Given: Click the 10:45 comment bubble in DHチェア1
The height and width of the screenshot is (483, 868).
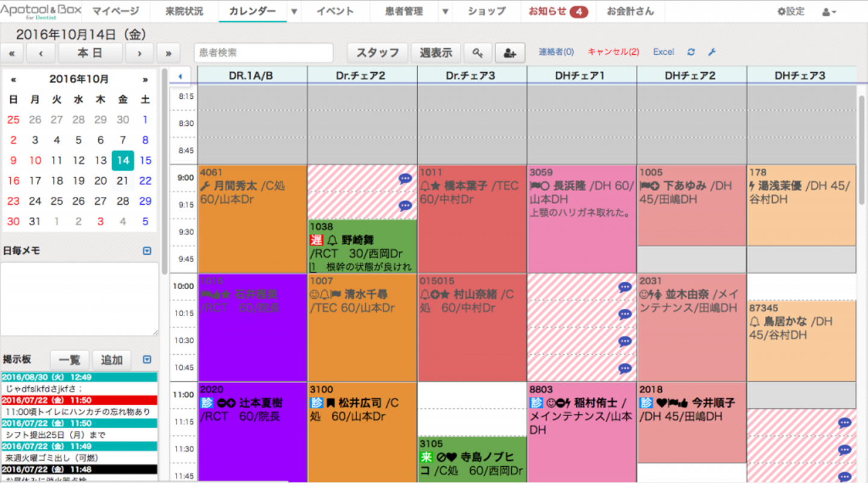Looking at the screenshot, I should tap(625, 369).
